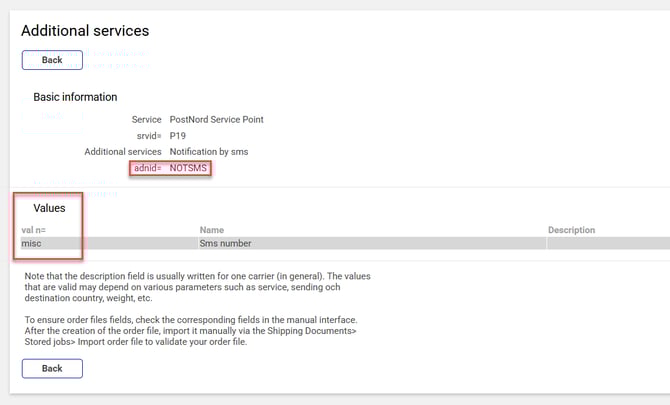Click the 'Basic information' heading
Image resolution: width=670 pixels, height=405 pixels.
[75, 97]
